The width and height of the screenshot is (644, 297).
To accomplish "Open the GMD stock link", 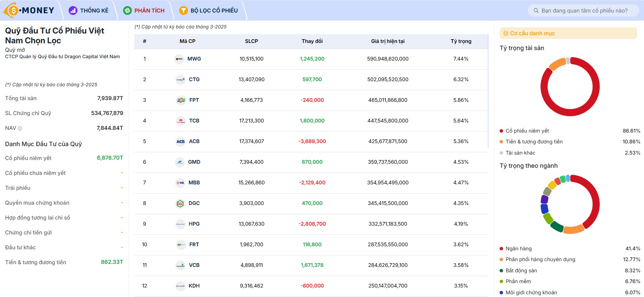I will click(x=194, y=162).
